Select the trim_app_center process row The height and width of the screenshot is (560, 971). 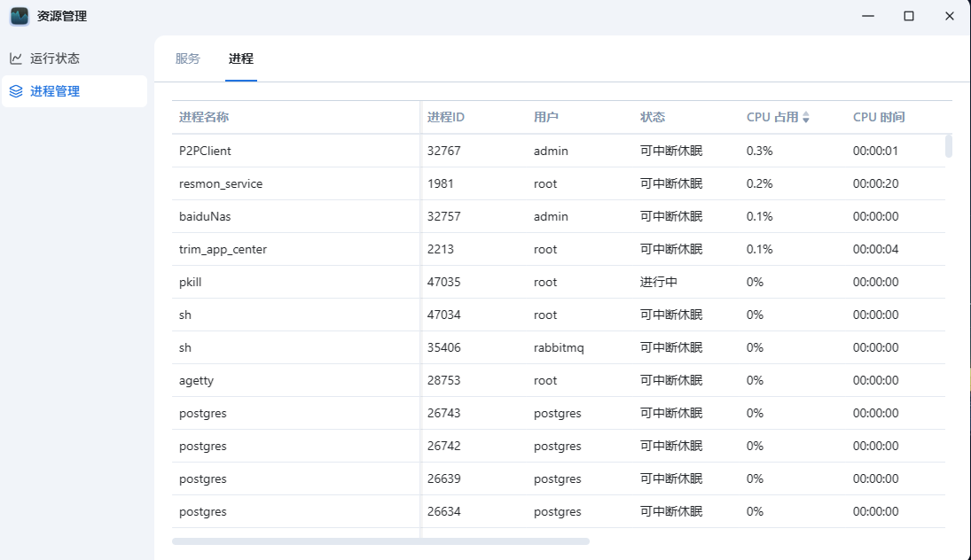(559, 249)
